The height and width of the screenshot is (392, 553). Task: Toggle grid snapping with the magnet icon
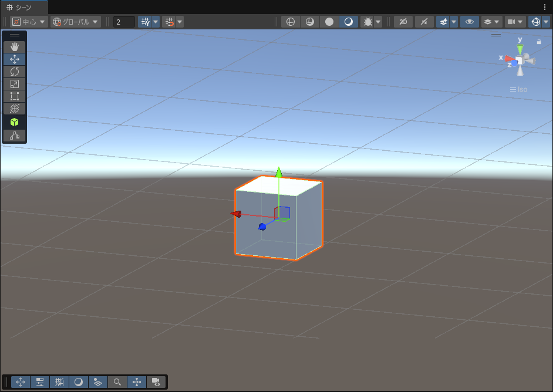[x=169, y=22]
